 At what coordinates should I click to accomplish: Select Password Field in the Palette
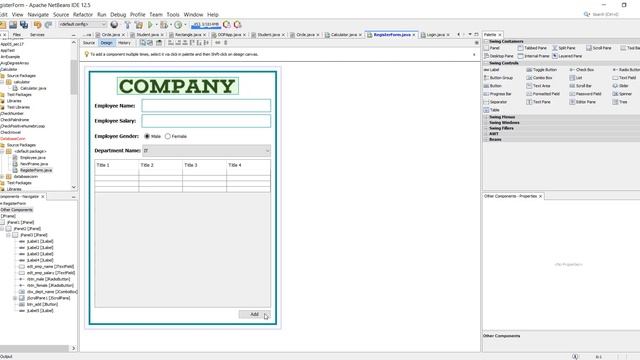(x=585, y=94)
